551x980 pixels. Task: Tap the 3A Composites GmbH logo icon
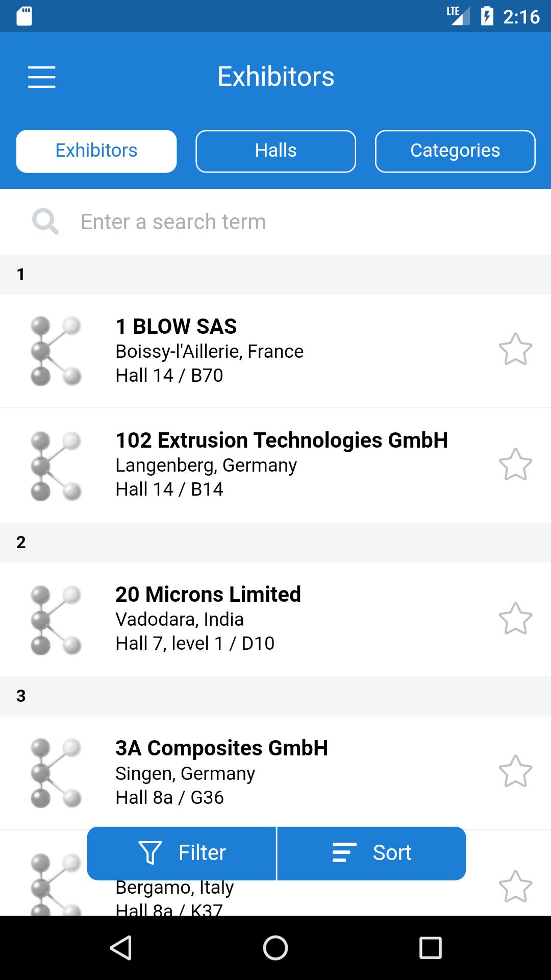coord(56,773)
